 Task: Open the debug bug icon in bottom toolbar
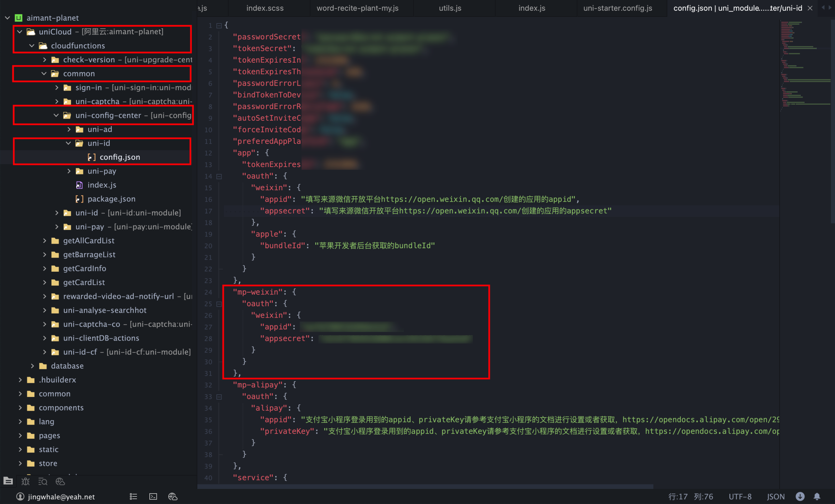(x=25, y=481)
